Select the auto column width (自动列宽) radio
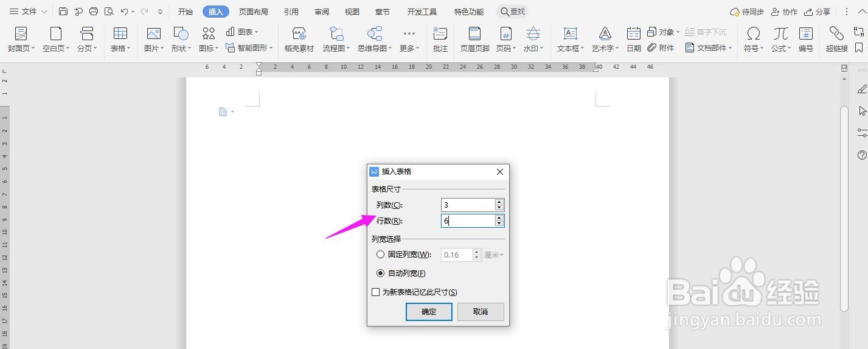This screenshot has height=349, width=868. pyautogui.click(x=381, y=273)
